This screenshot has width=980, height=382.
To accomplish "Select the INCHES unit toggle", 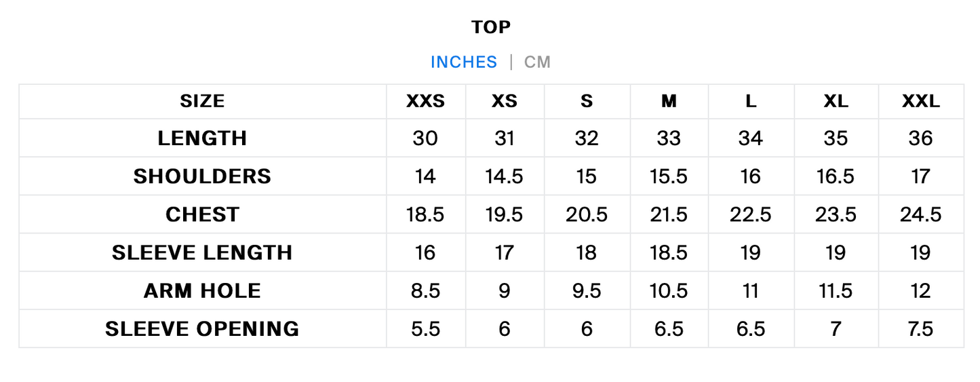I will tap(464, 62).
